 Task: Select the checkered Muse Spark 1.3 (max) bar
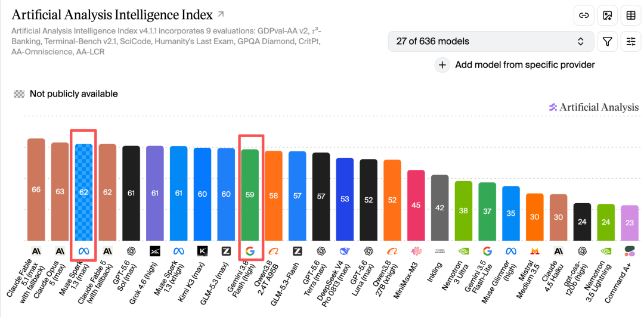(83, 192)
